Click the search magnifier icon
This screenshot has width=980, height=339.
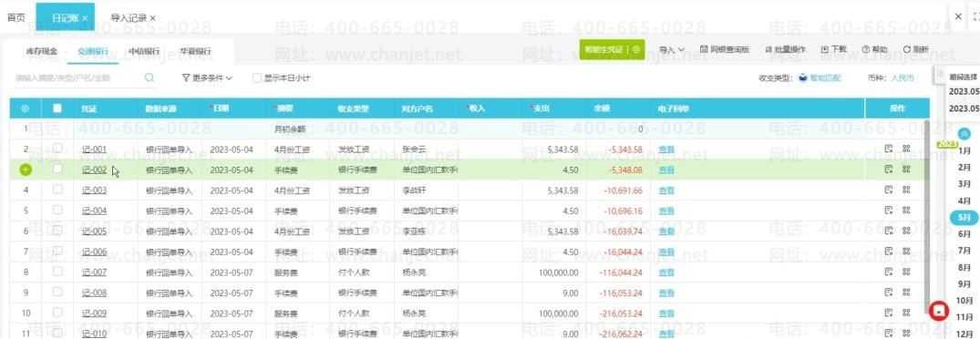click(150, 78)
